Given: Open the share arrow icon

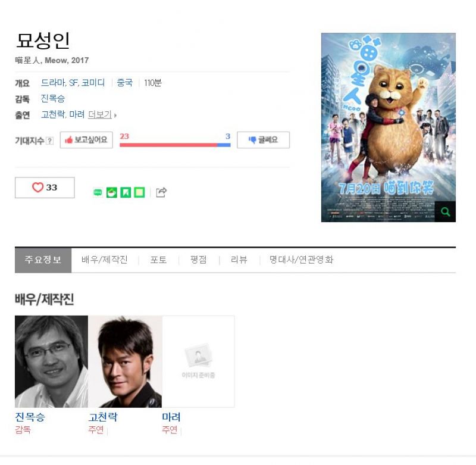Looking at the screenshot, I should (161, 192).
